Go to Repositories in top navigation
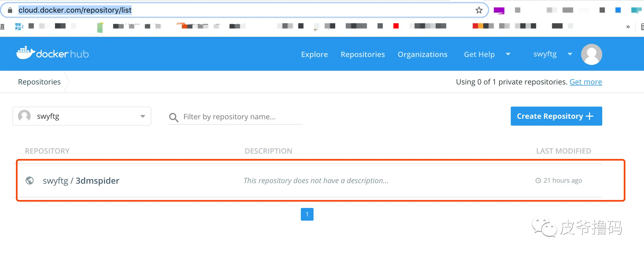The height and width of the screenshot is (256, 644). coord(363,54)
